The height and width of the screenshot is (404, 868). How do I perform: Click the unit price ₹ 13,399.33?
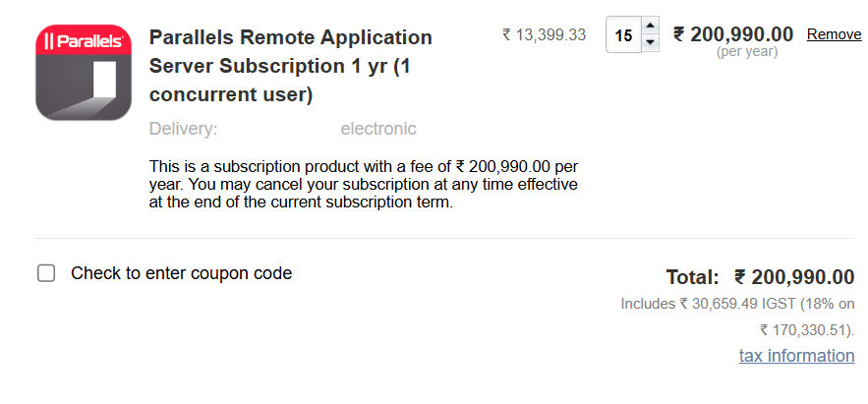(544, 34)
